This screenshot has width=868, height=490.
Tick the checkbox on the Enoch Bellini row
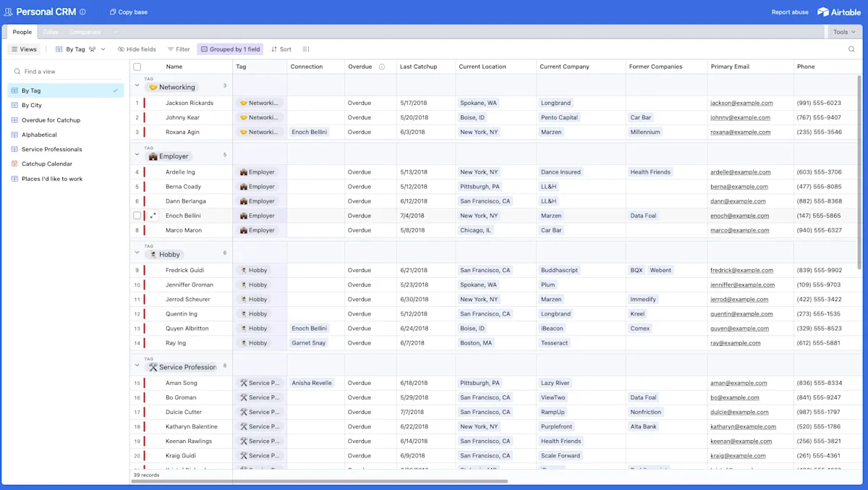point(137,216)
